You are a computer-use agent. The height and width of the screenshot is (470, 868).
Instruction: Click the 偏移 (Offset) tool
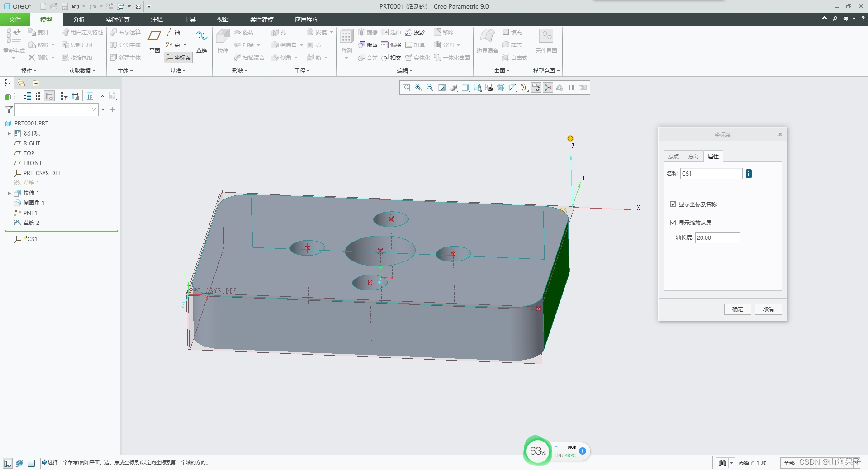tap(391, 45)
